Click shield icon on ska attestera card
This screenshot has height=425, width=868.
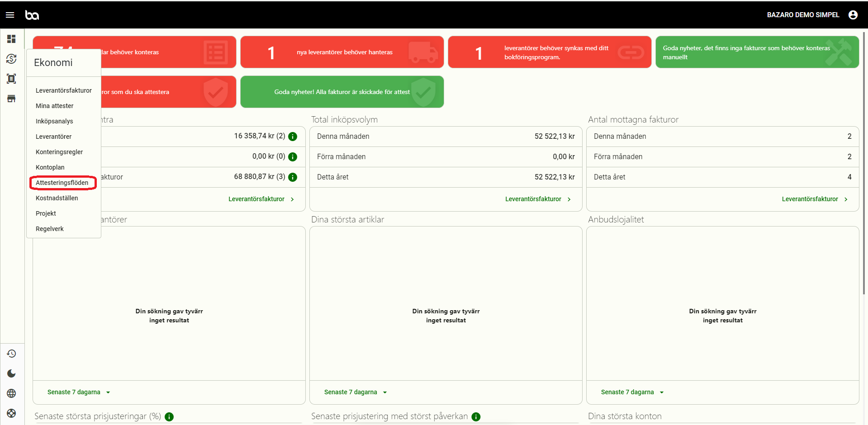click(216, 92)
